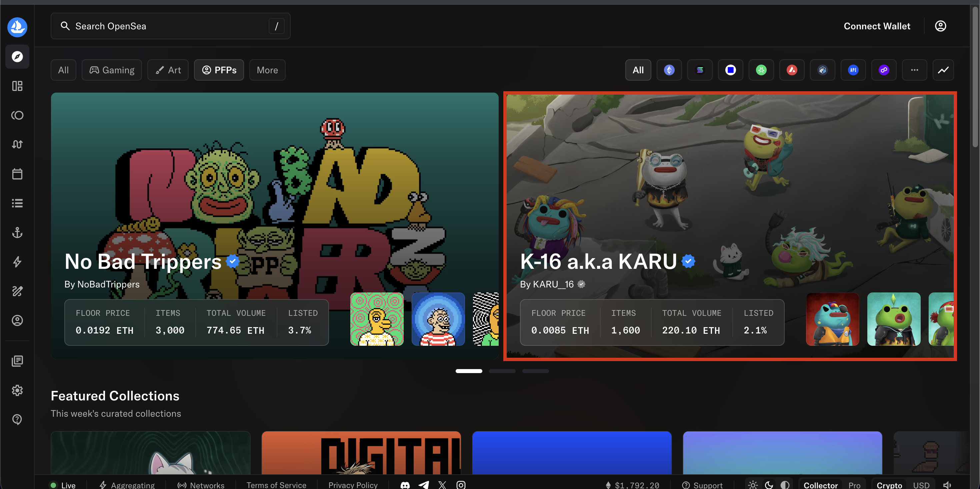Open the Instagram link icon in footer
Image resolution: width=980 pixels, height=489 pixels.
pos(461,485)
